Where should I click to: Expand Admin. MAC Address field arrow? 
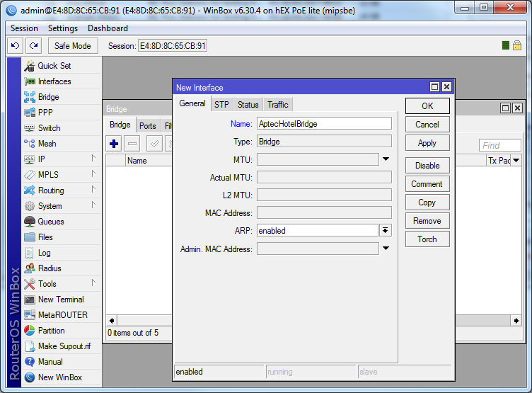[386, 249]
